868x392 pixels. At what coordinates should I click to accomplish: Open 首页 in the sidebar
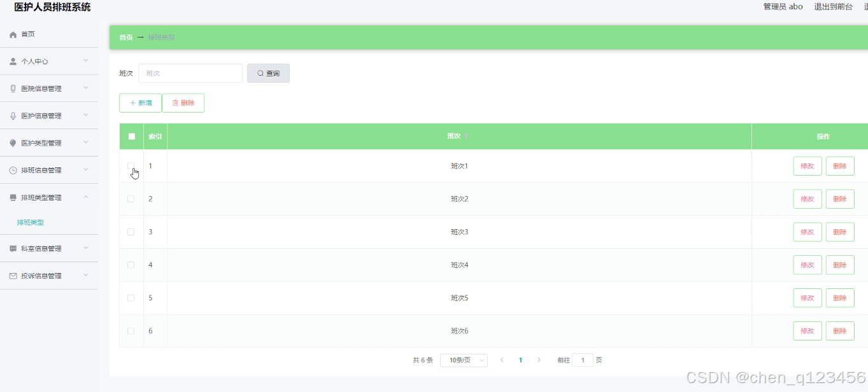tap(49, 34)
